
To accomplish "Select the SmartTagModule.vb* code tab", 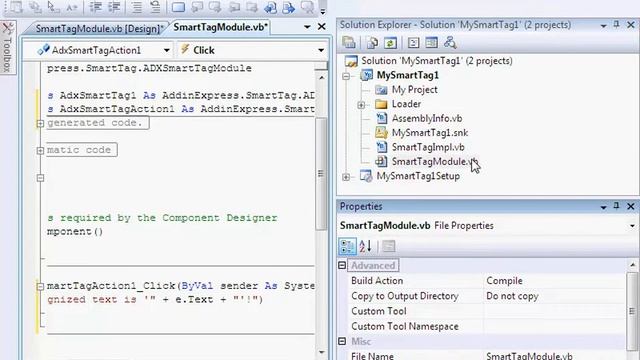I will pos(220,27).
